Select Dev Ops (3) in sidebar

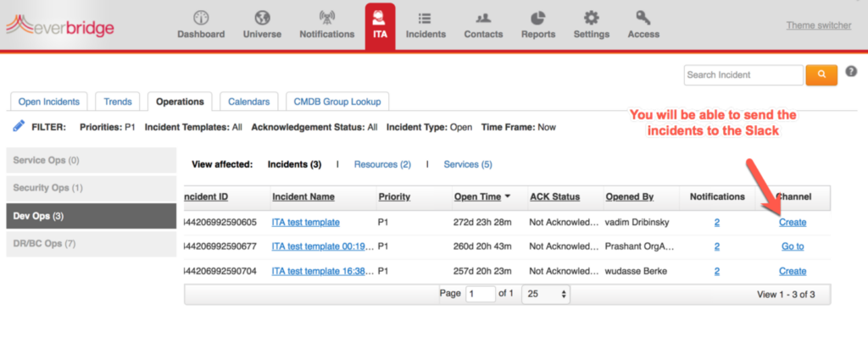tap(92, 216)
